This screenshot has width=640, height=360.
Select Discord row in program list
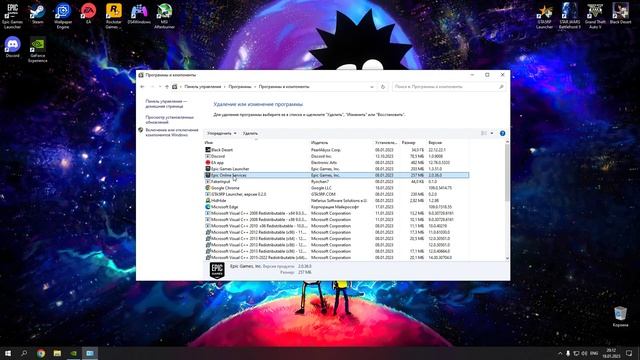tap(336, 156)
